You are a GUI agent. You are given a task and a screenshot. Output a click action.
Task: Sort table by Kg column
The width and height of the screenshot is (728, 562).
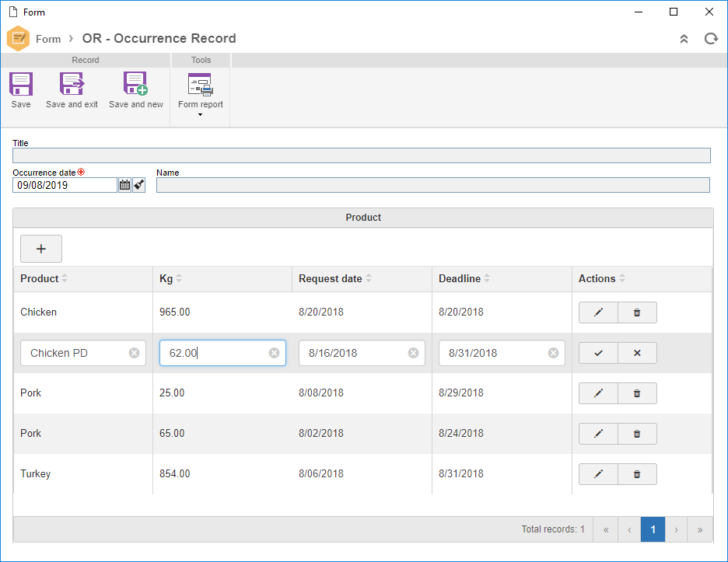[x=179, y=278]
